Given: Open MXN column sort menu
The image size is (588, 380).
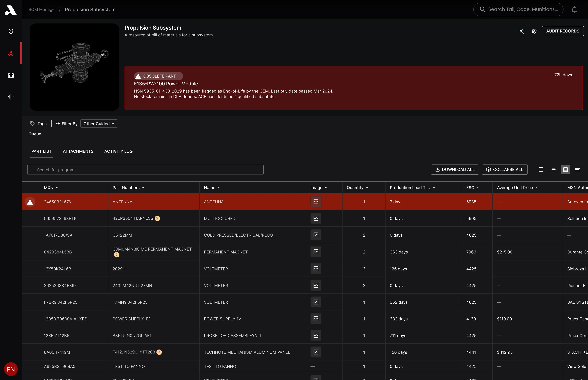Looking at the screenshot, I should tap(57, 187).
